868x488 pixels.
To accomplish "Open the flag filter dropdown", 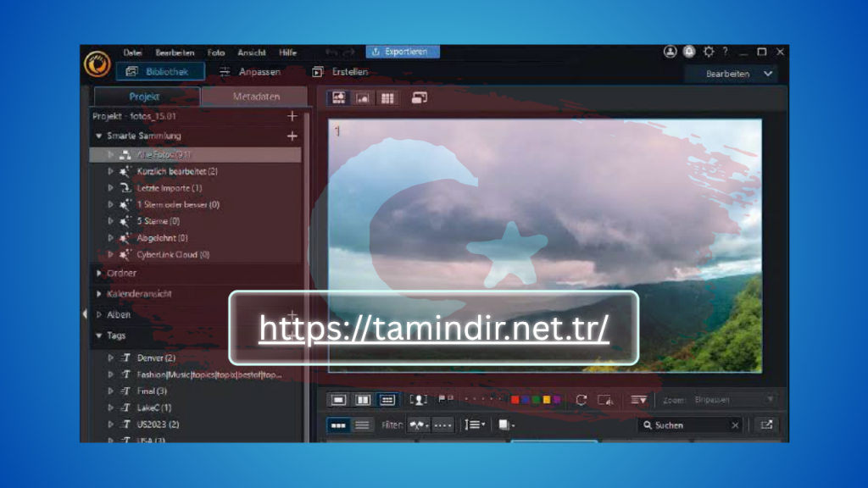I will [x=419, y=425].
